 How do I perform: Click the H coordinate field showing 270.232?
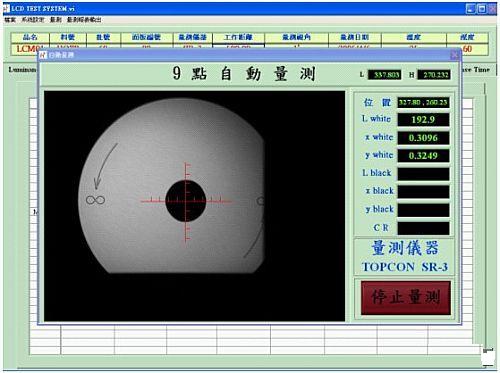tap(434, 75)
